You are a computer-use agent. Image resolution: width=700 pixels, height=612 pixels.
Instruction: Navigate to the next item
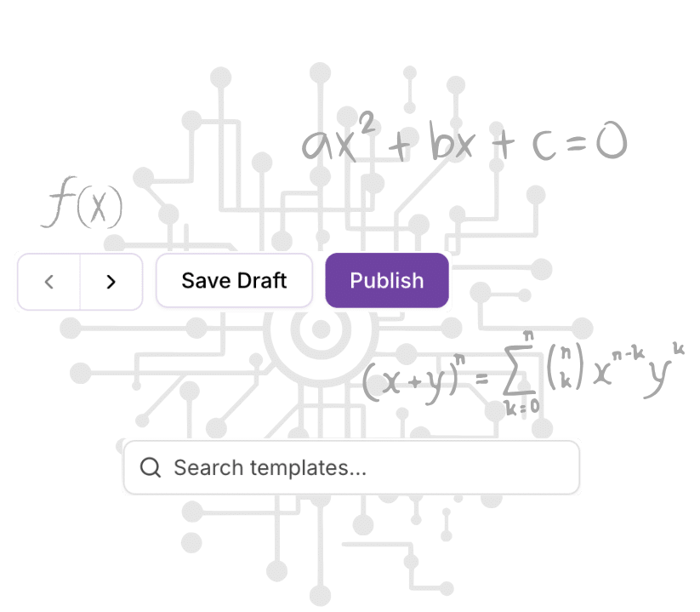coord(111,282)
